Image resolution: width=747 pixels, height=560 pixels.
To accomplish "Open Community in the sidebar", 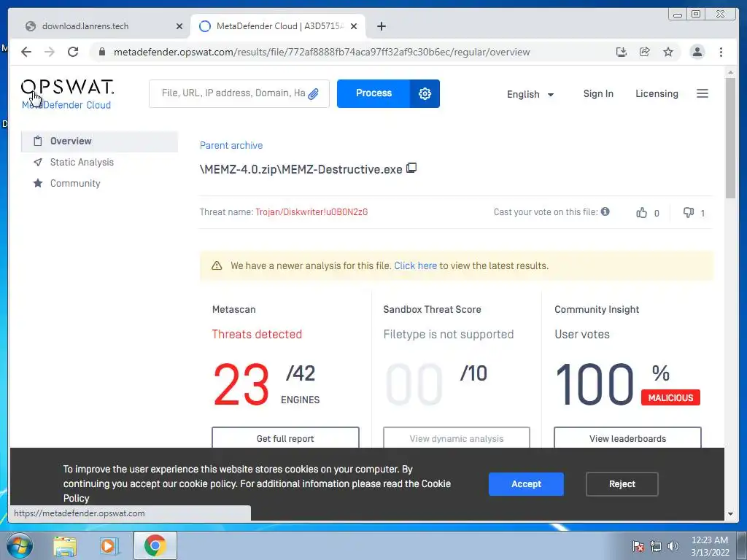I will coord(75,183).
